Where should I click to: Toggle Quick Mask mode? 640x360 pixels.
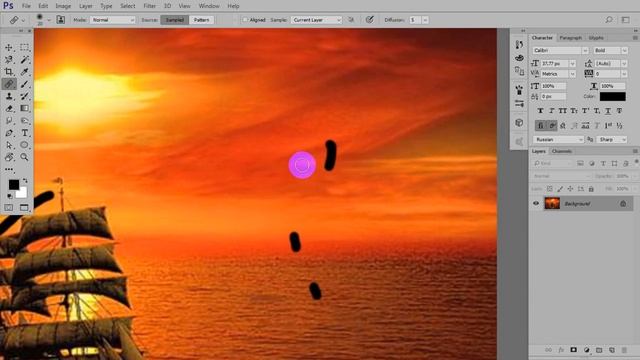(x=9, y=208)
